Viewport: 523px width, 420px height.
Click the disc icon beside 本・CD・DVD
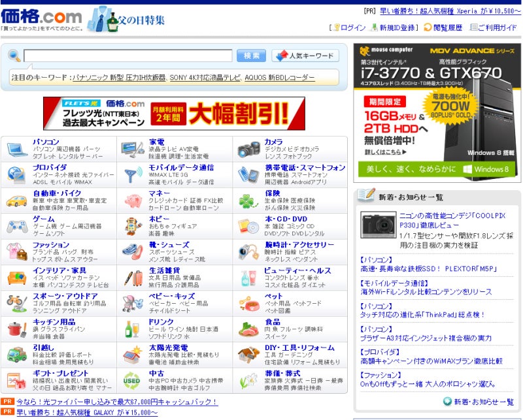(249, 227)
